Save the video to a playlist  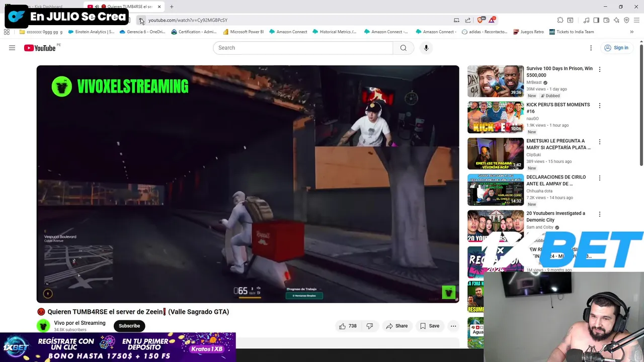(x=430, y=326)
